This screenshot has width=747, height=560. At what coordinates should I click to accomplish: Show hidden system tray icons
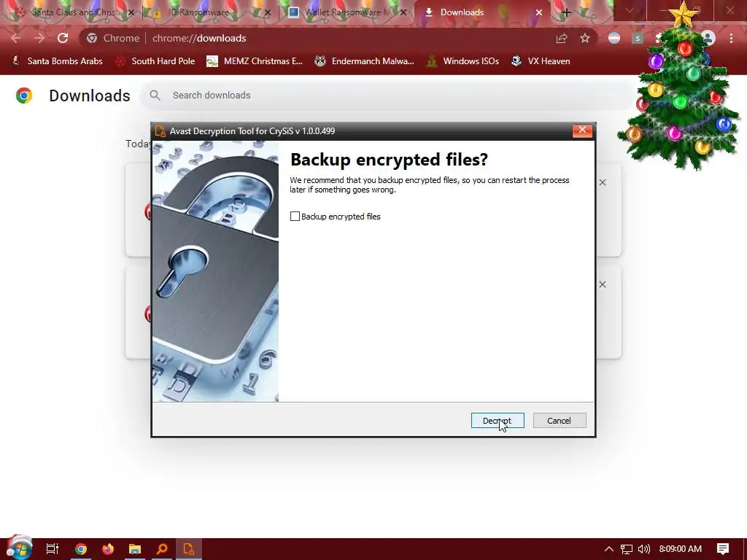(609, 549)
